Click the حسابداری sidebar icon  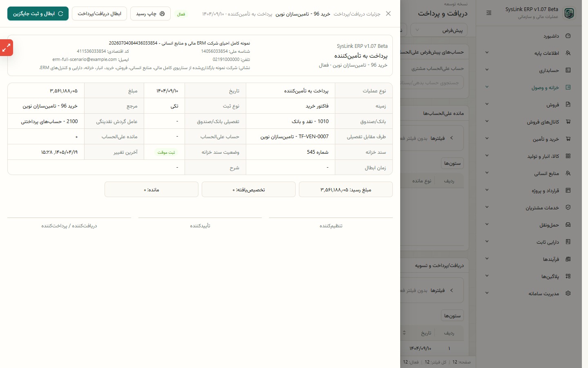coord(568,70)
